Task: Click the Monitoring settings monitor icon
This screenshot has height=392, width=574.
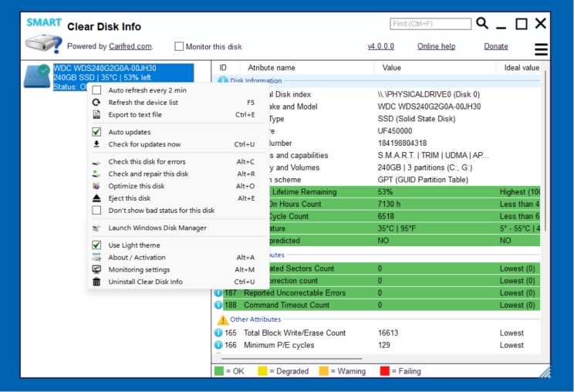Action: pos(96,269)
